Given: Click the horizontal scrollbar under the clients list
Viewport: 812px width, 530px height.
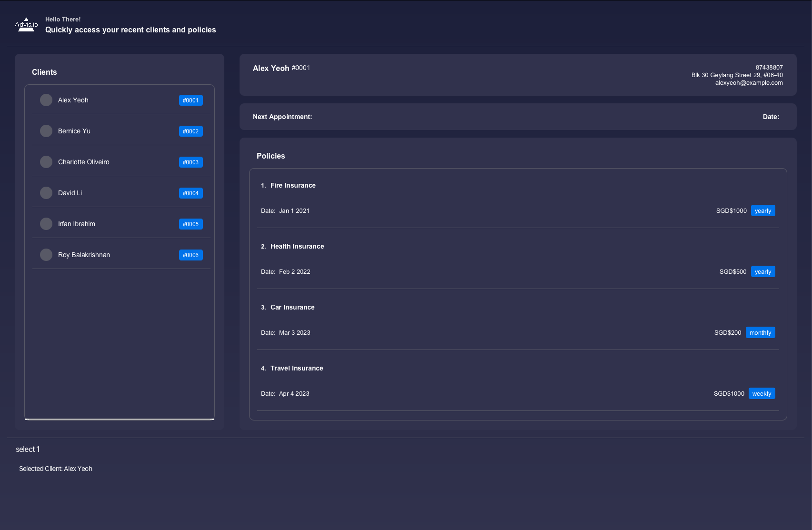Looking at the screenshot, I should tap(120, 419).
